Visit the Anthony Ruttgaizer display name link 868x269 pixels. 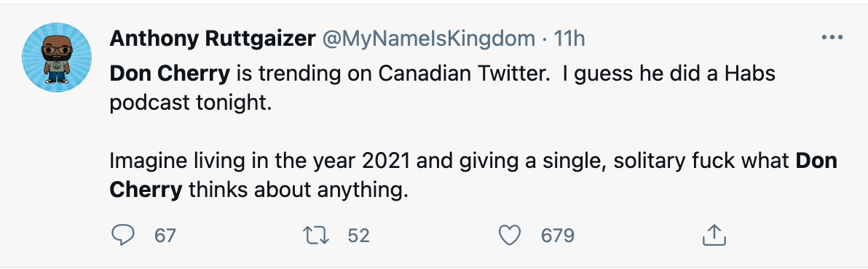coord(213,39)
